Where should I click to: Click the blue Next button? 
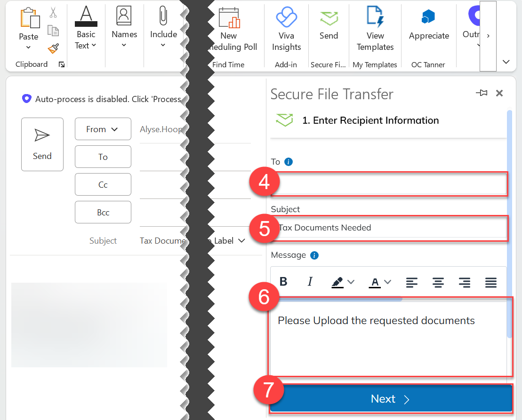[x=390, y=399]
